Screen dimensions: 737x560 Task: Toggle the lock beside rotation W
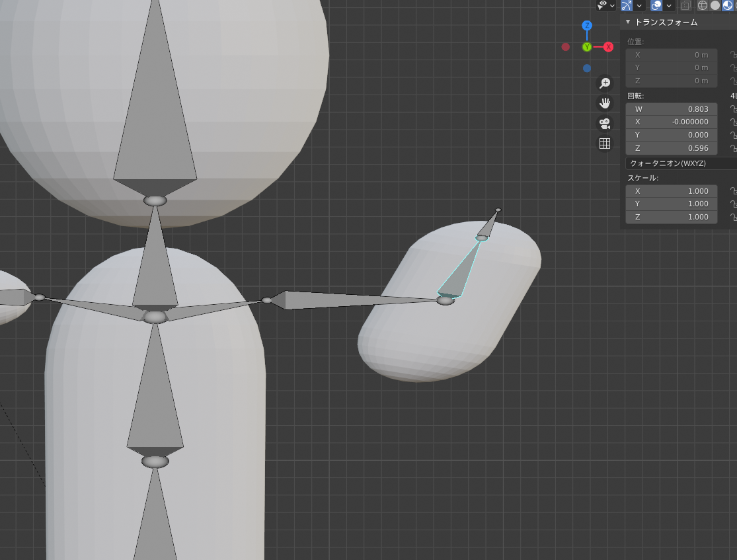pos(733,109)
